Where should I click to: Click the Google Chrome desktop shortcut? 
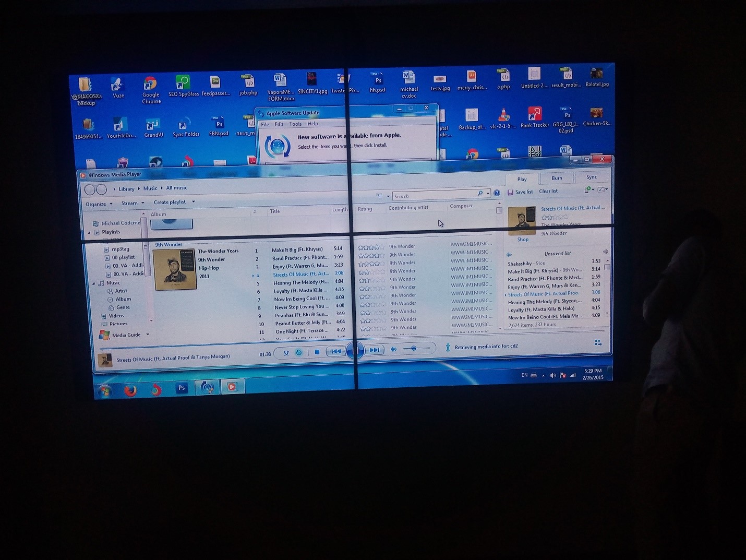tap(151, 91)
